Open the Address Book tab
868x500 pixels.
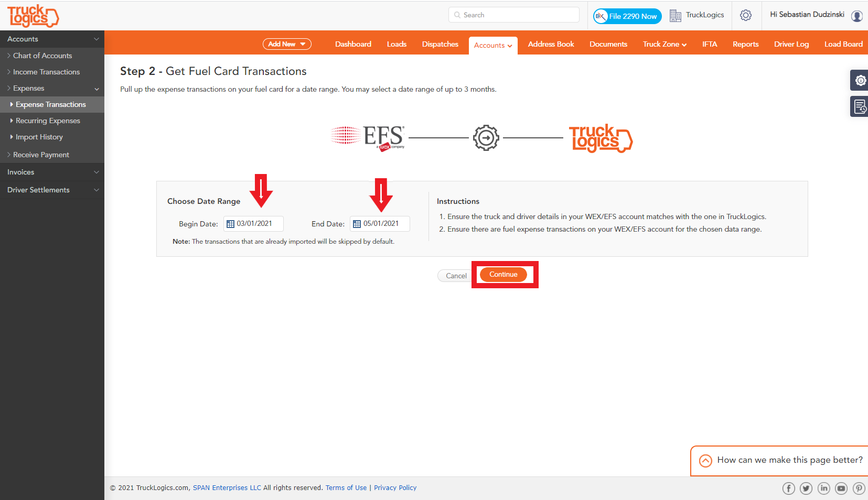(551, 44)
